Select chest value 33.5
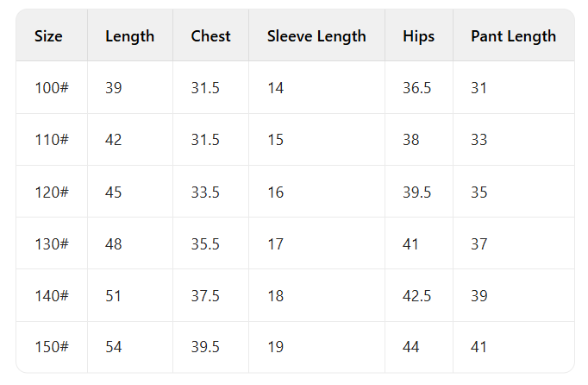This screenshot has height=385, width=588. (x=205, y=192)
